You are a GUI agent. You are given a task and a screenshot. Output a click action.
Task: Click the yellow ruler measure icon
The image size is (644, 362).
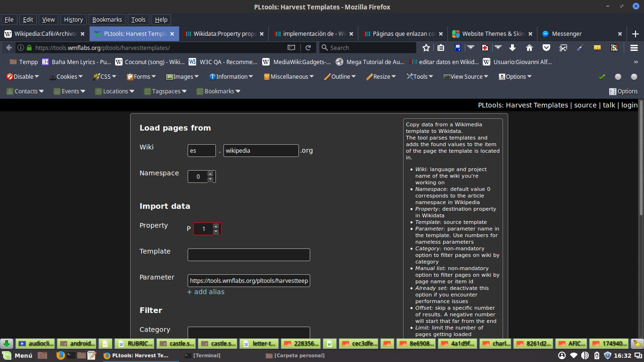[x=597, y=48]
